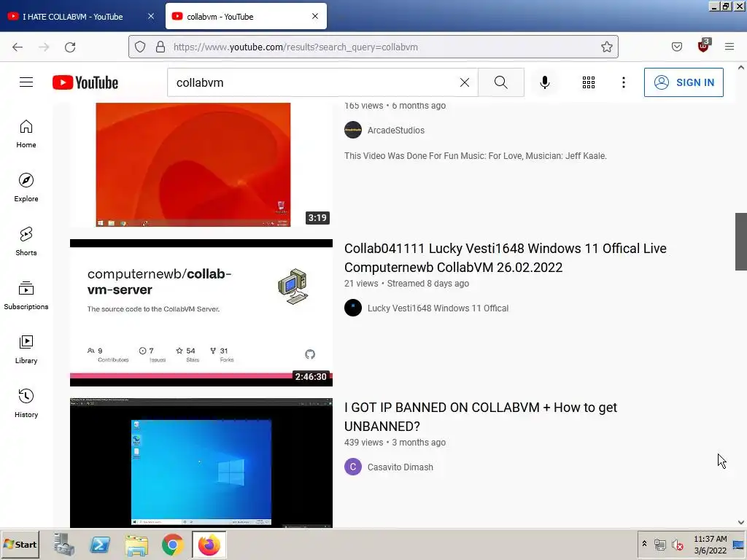The height and width of the screenshot is (560, 747).
Task: Visit Casavito Dimash channel name
Action: pos(400,467)
